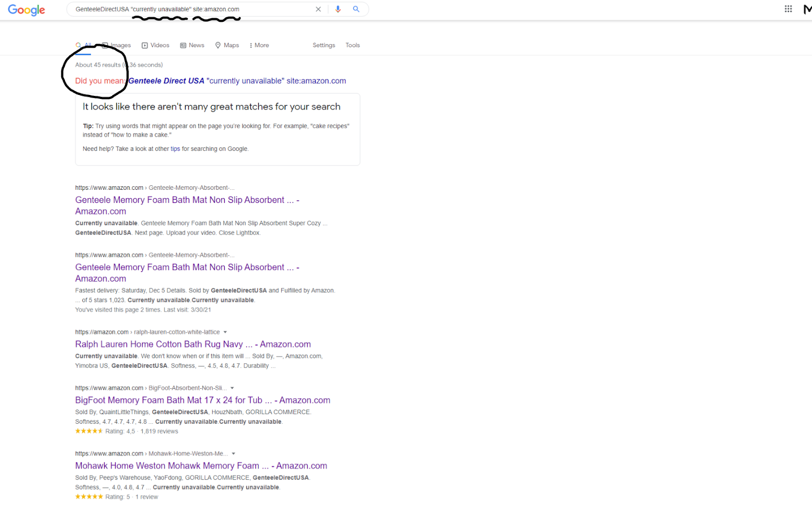Image resolution: width=812 pixels, height=505 pixels.
Task: Open the Settings menu
Action: tap(324, 45)
